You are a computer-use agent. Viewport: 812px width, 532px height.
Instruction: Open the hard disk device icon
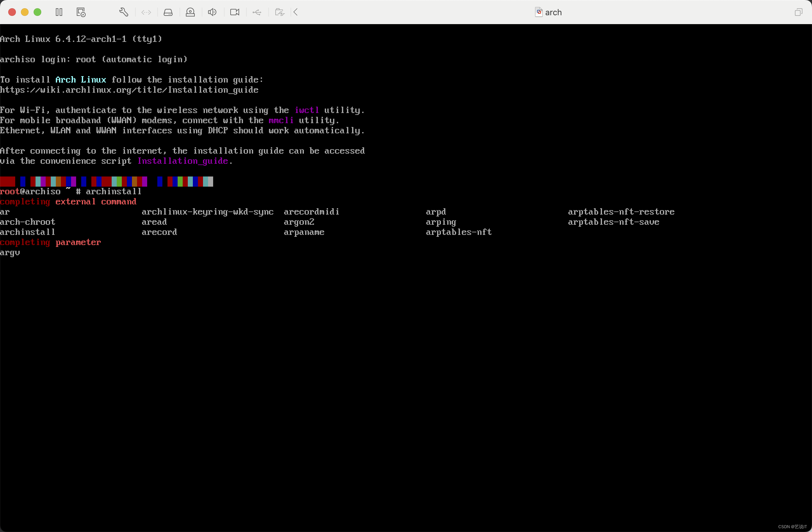pyautogui.click(x=168, y=12)
